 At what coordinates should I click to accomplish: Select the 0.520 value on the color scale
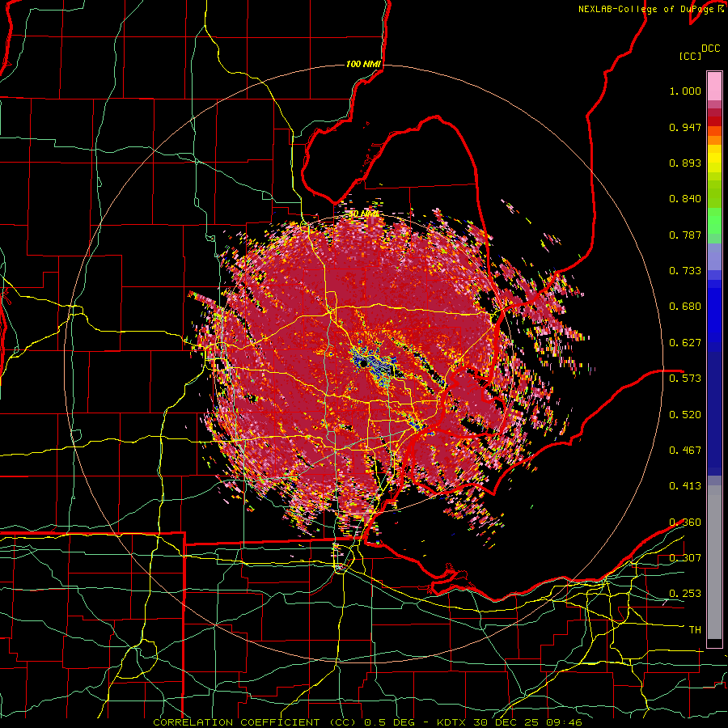[x=685, y=414]
